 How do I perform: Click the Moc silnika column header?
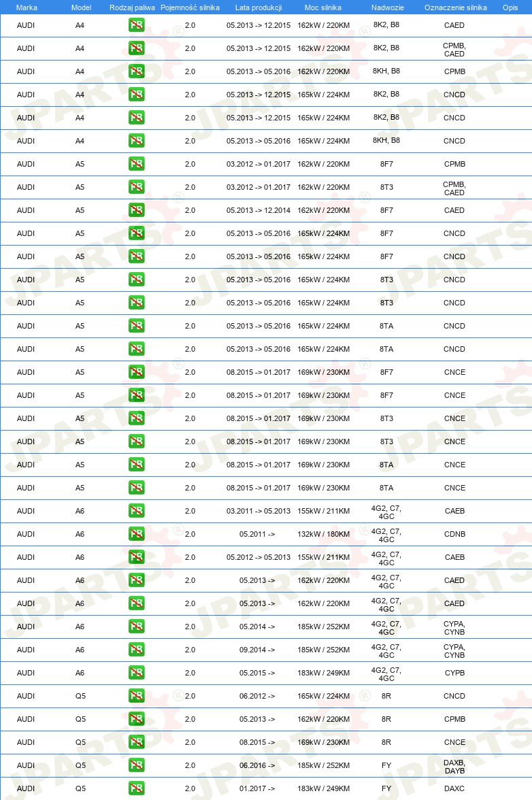(323, 7)
